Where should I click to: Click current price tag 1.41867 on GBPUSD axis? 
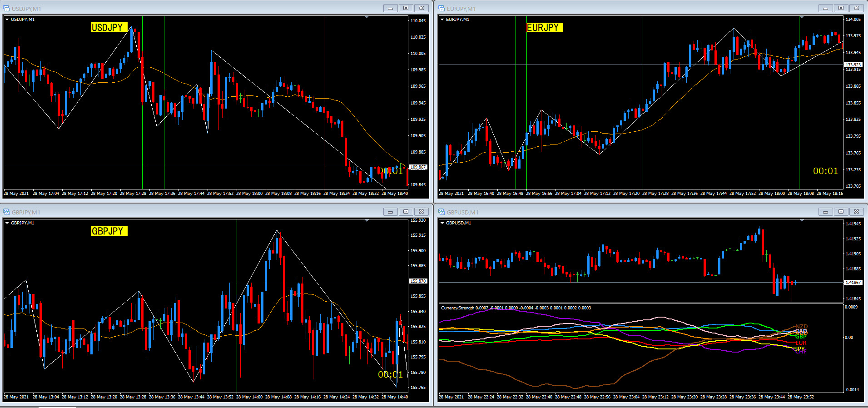(853, 283)
